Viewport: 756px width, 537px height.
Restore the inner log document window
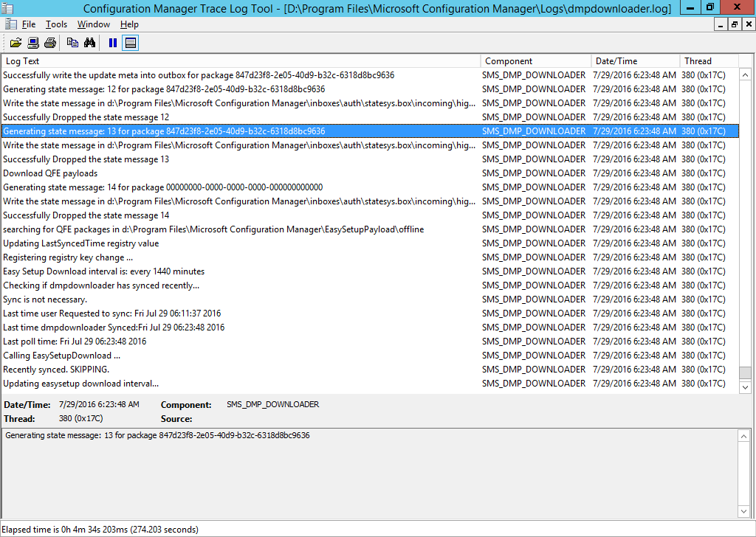735,24
